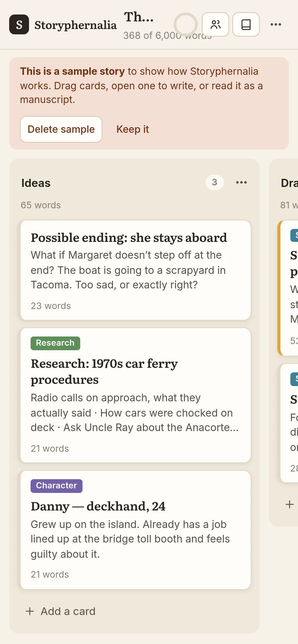Click the word goal progress ring

point(186,24)
